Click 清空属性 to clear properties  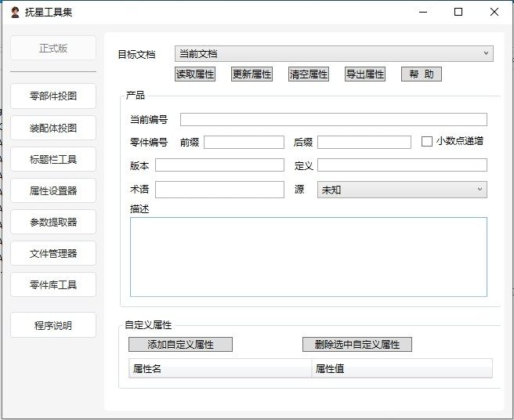(309, 74)
